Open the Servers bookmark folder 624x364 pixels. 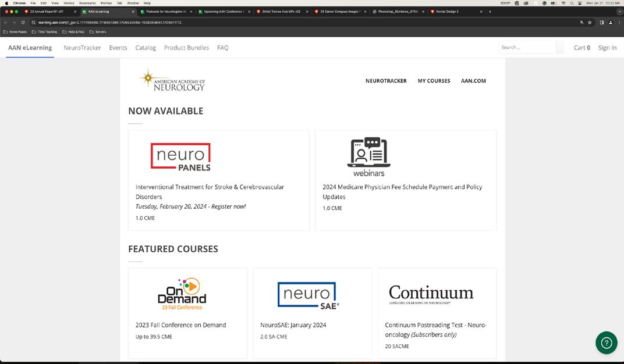click(98, 32)
